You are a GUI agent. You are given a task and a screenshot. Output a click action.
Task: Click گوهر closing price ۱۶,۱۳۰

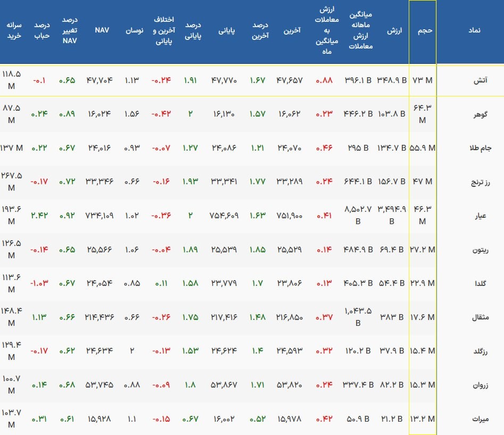tap(224, 114)
